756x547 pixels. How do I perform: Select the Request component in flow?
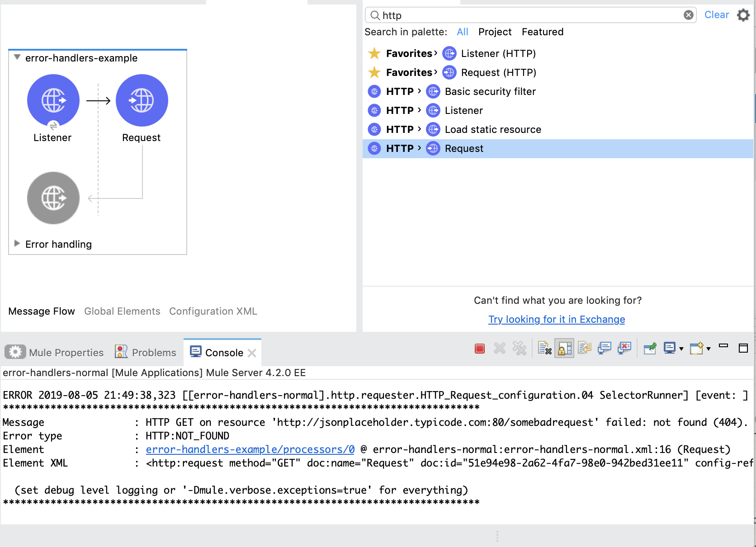142,100
